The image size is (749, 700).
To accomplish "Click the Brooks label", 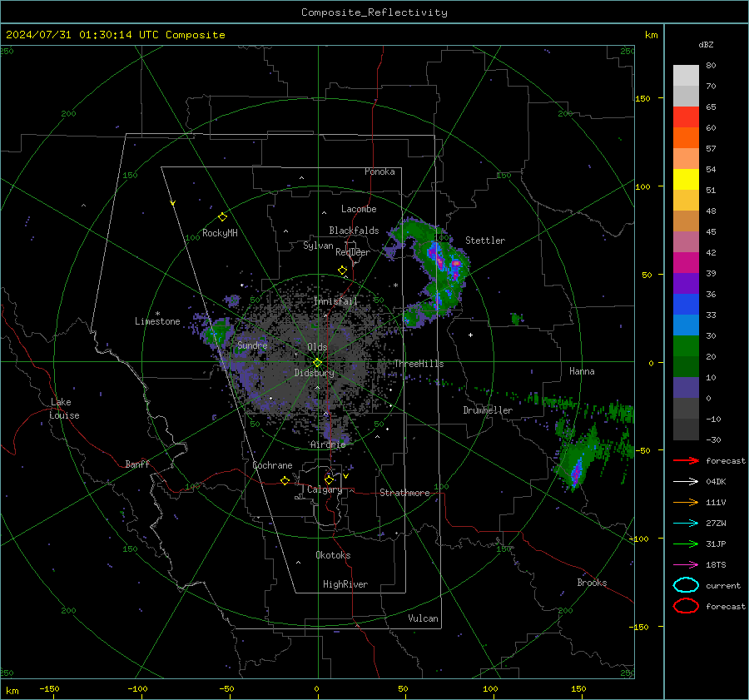I will pyautogui.click(x=592, y=583).
